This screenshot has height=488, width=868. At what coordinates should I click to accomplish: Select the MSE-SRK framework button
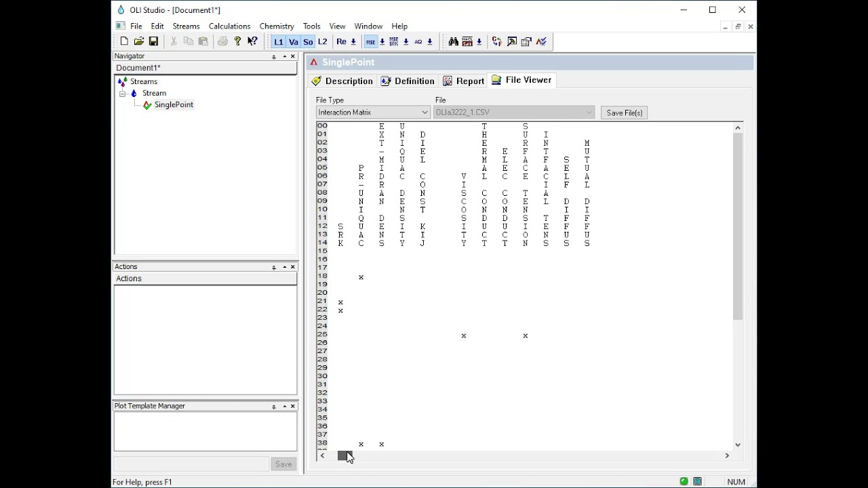394,42
